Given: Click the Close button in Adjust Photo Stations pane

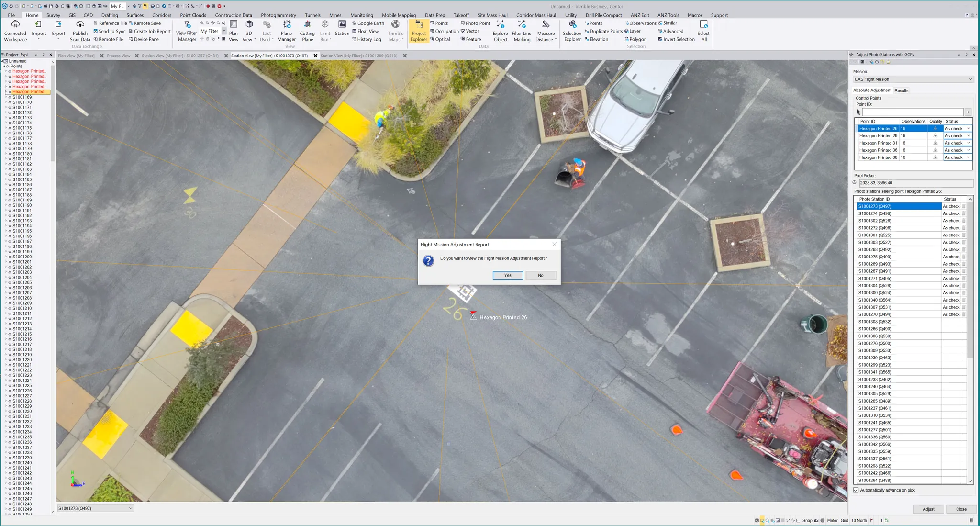Looking at the screenshot, I should (x=961, y=509).
